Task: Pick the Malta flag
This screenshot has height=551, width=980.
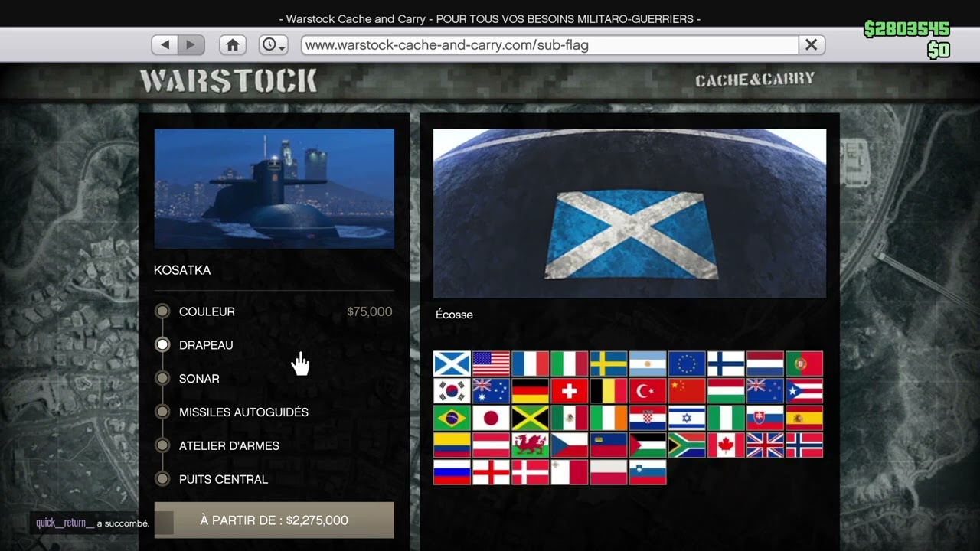Action: 569,472
